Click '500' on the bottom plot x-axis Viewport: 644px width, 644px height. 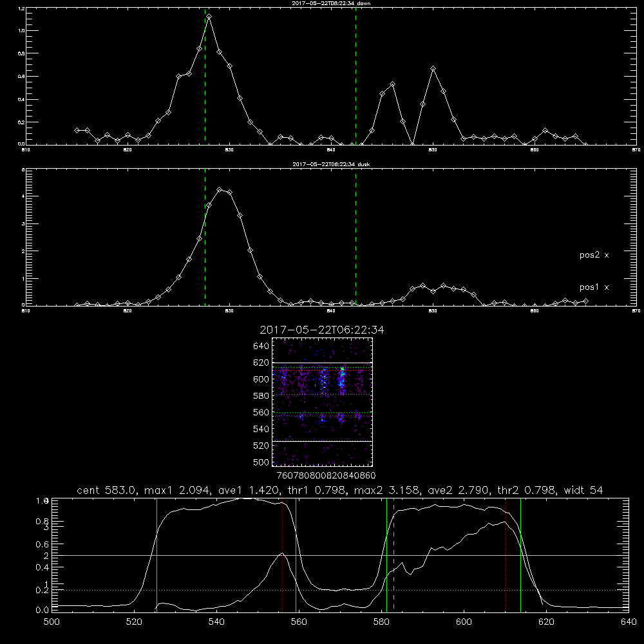(52, 622)
